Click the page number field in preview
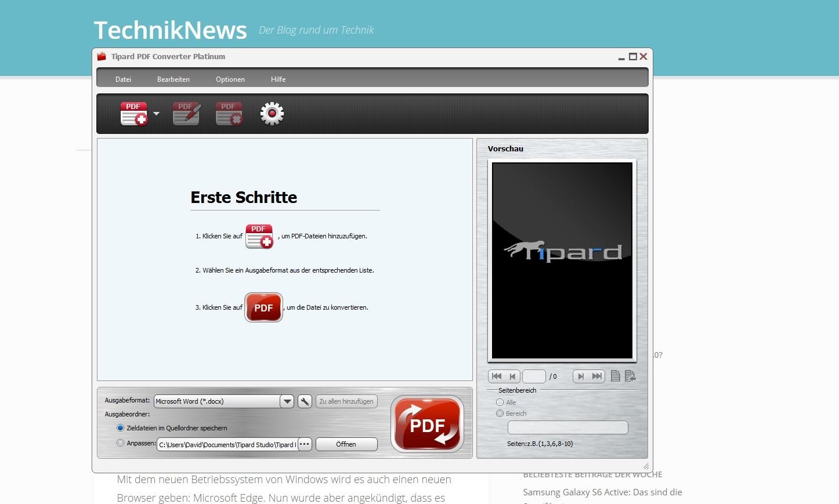The height and width of the screenshot is (504, 839). point(534,376)
